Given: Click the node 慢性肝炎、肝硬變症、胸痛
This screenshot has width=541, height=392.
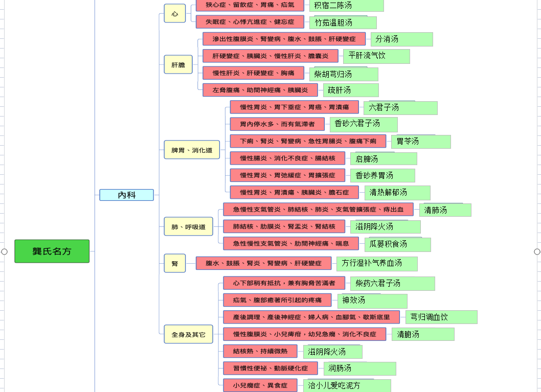Looking at the screenshot, I should coord(253,73).
